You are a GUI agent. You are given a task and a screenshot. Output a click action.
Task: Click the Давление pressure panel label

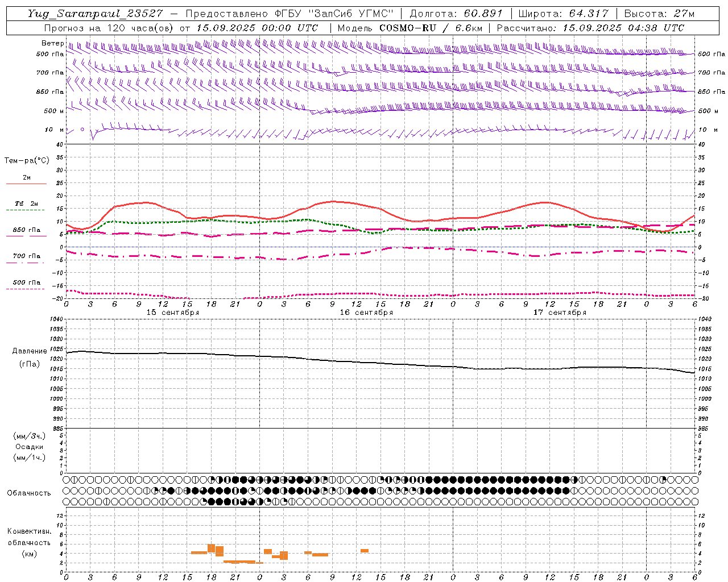[30, 351]
